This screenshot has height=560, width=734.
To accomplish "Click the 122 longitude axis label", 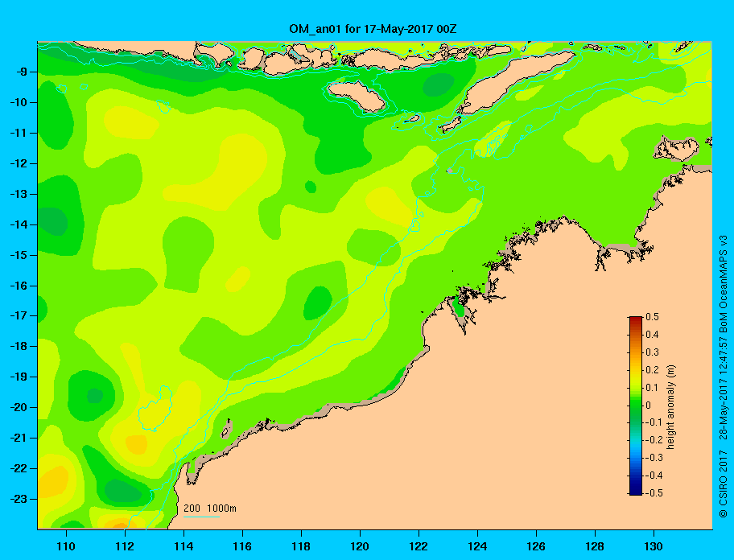I will click(419, 546).
